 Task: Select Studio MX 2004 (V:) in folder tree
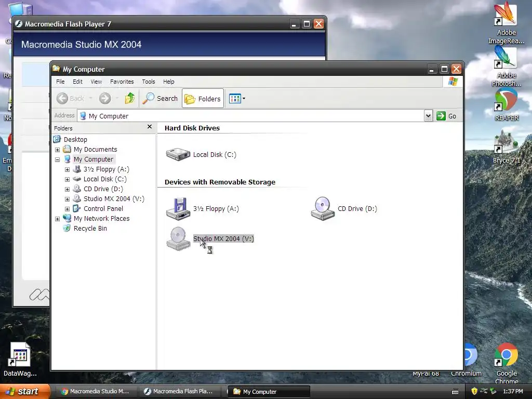tap(114, 198)
